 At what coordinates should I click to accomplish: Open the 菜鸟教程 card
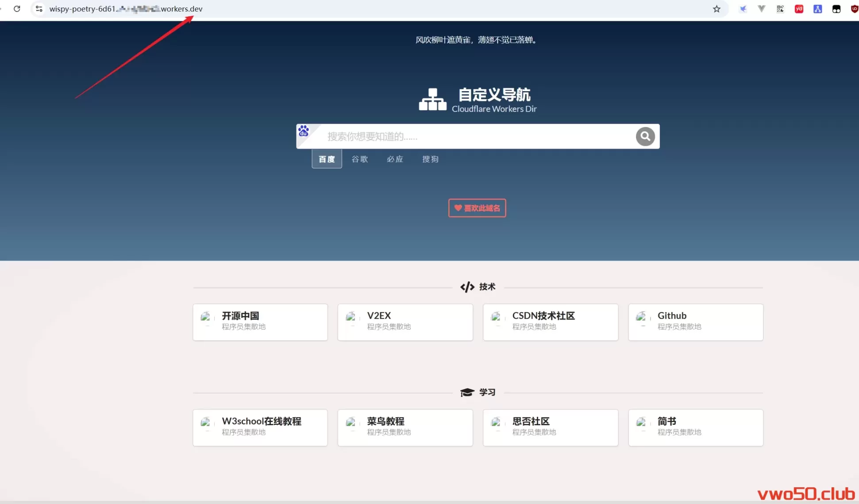(405, 427)
